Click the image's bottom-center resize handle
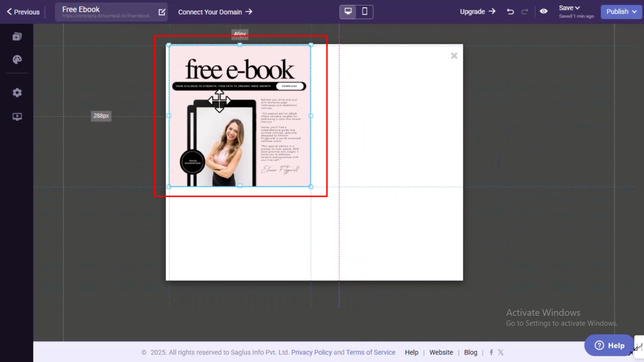 (240, 186)
